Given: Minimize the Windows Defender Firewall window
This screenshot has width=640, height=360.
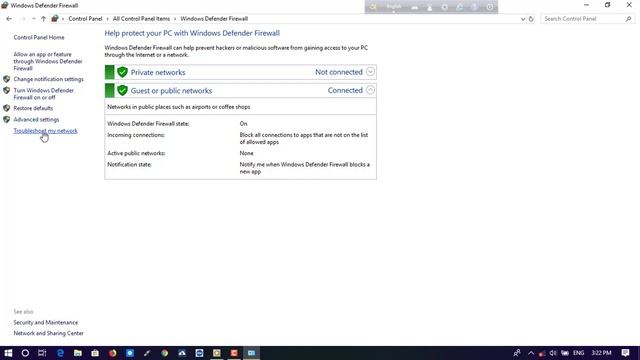Looking at the screenshot, I should (587, 5).
